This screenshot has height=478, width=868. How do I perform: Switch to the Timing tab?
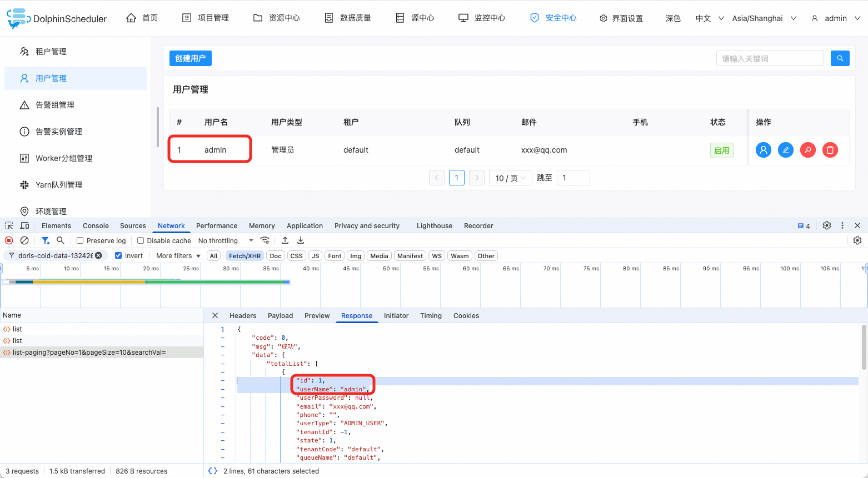[431, 315]
